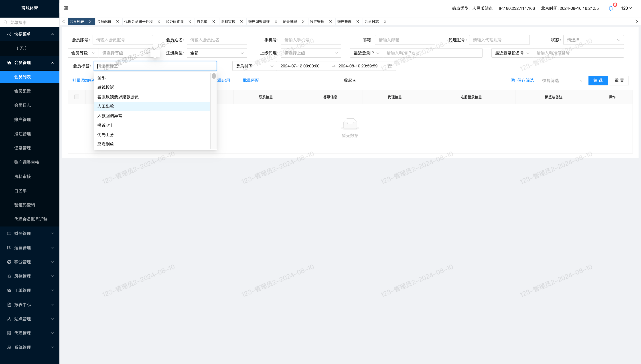641x364 pixels.
Task: Click the 筛选 button
Action: [598, 81]
